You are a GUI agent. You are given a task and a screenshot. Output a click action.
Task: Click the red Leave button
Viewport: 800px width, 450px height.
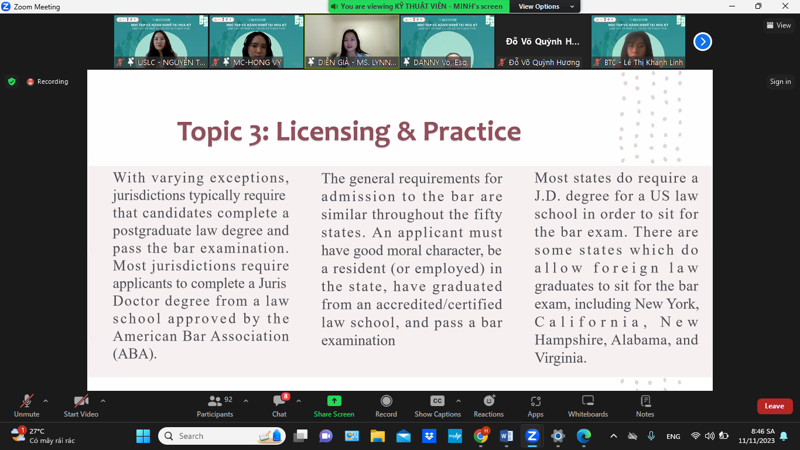(x=774, y=406)
